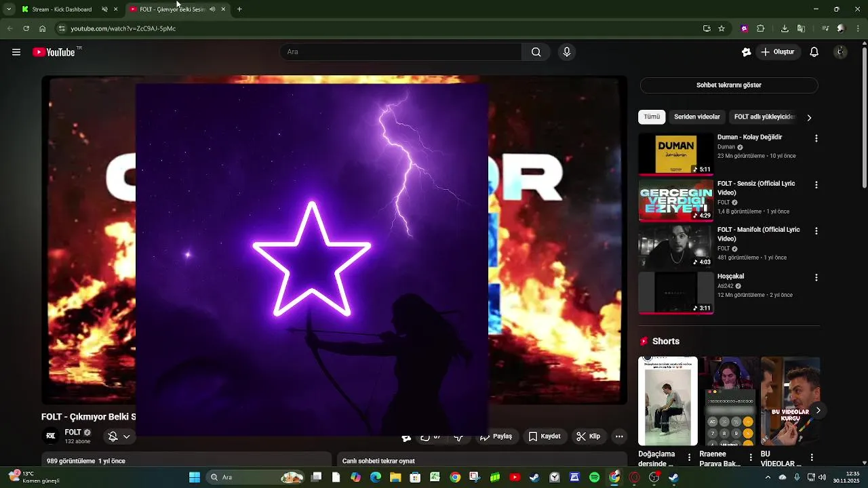Open options for Hoşçakal video
Viewport: 868px width, 488px height.
816,277
